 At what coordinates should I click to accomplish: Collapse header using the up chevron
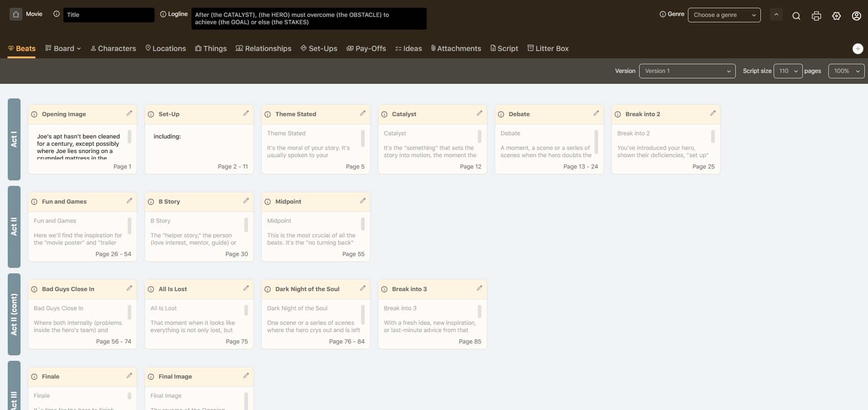coord(776,15)
